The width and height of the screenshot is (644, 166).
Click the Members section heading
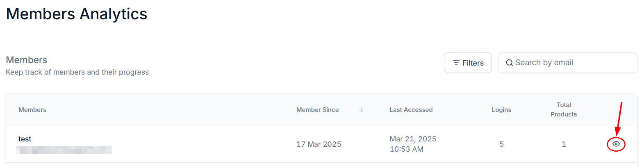(x=27, y=60)
